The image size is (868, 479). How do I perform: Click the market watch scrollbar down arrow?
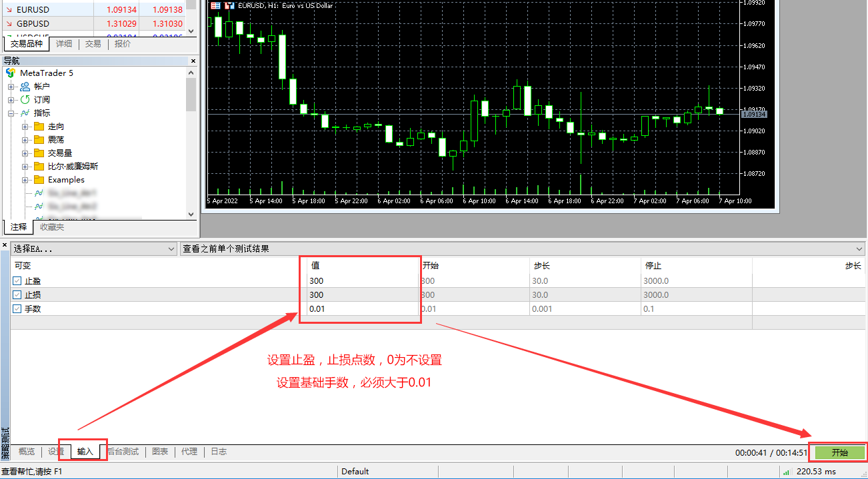tap(191, 31)
